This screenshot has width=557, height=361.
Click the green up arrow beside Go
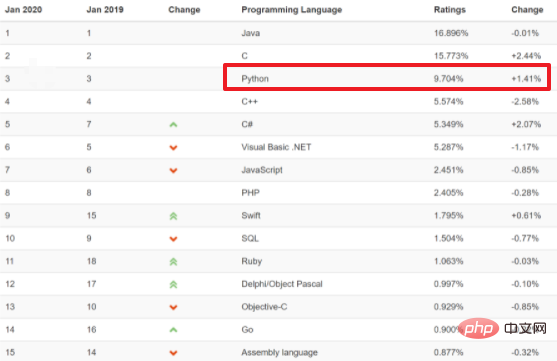pyautogui.click(x=173, y=330)
